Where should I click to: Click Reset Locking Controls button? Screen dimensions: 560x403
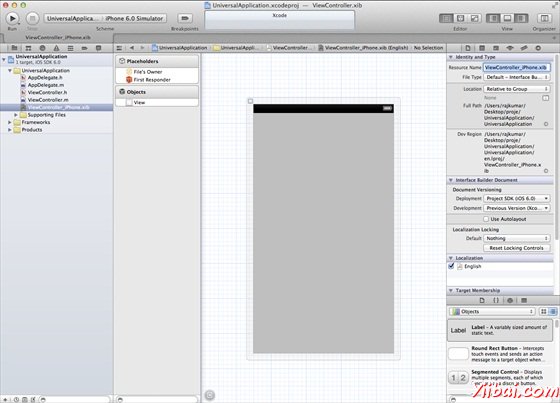click(x=516, y=248)
